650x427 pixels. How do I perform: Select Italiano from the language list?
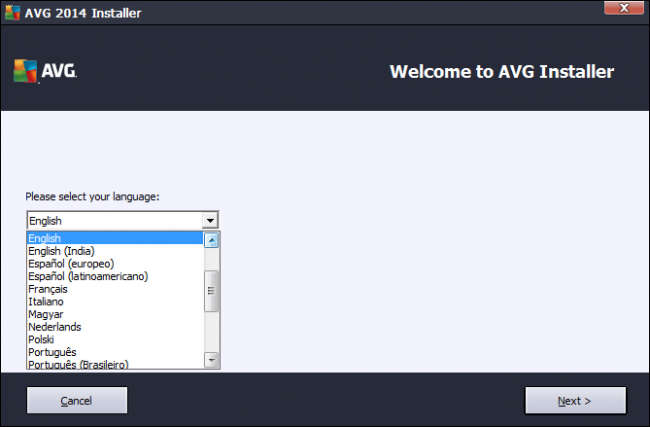[115, 301]
